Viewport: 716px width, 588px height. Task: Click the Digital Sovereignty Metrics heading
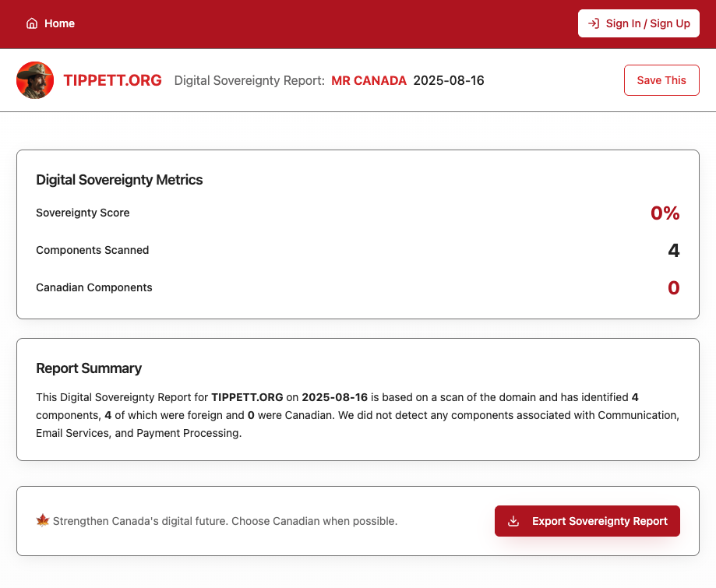coord(119,180)
